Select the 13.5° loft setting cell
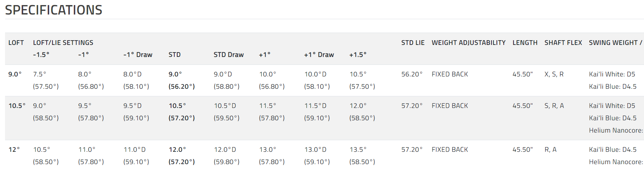This screenshot has height=171, width=644. point(358,150)
